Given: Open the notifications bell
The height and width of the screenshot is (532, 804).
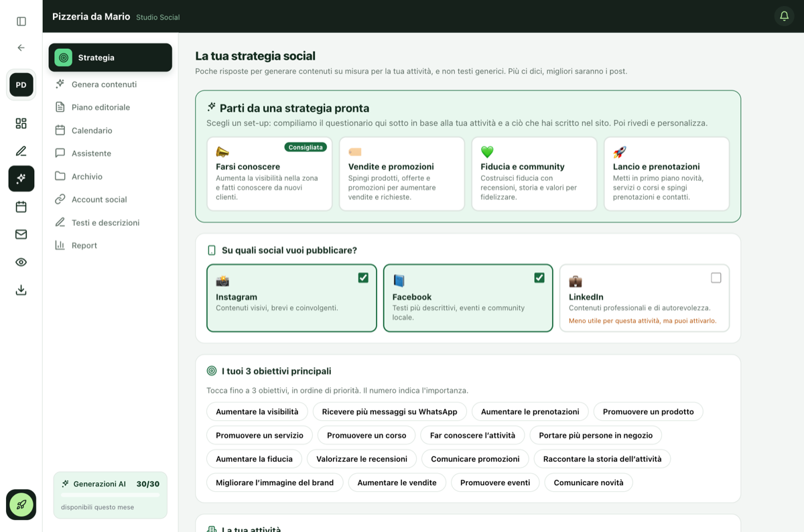Looking at the screenshot, I should point(784,16).
